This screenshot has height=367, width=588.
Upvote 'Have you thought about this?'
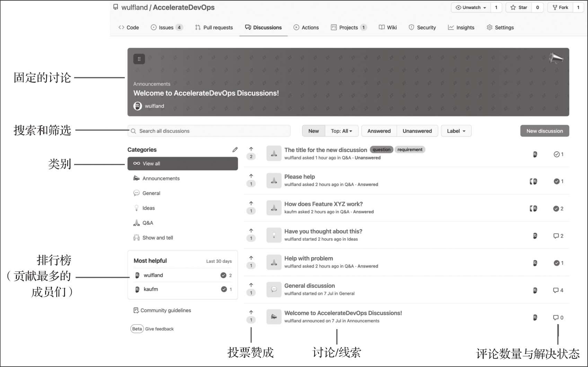[x=251, y=231]
